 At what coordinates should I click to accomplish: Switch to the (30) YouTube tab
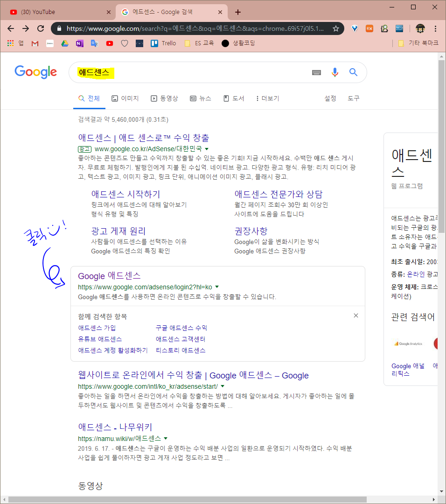tap(60, 12)
